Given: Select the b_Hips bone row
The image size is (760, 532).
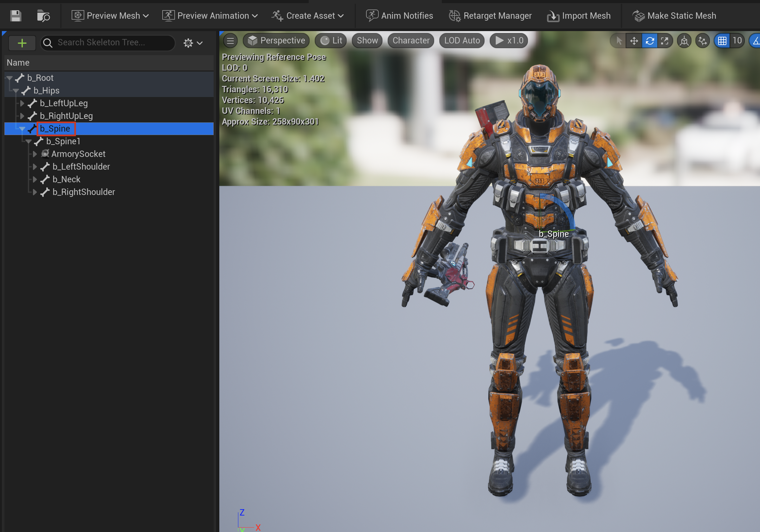Looking at the screenshot, I should pyautogui.click(x=109, y=90).
